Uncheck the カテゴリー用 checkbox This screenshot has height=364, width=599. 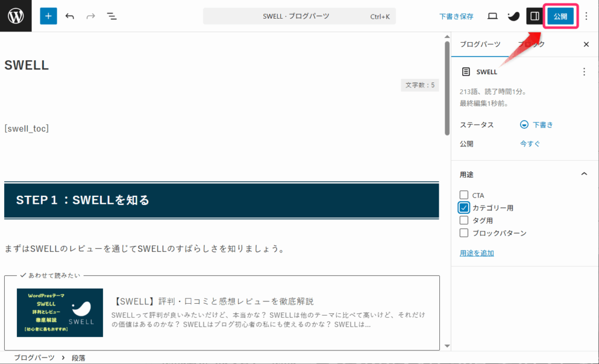pyautogui.click(x=464, y=207)
